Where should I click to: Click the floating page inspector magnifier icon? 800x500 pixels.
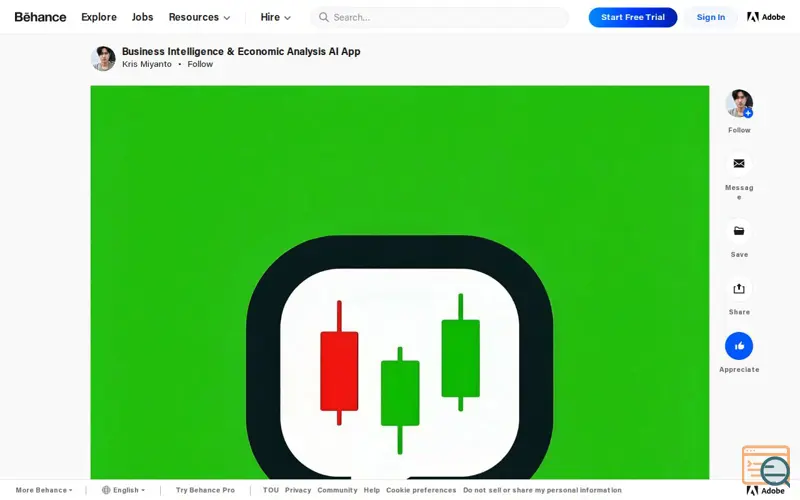(767, 465)
